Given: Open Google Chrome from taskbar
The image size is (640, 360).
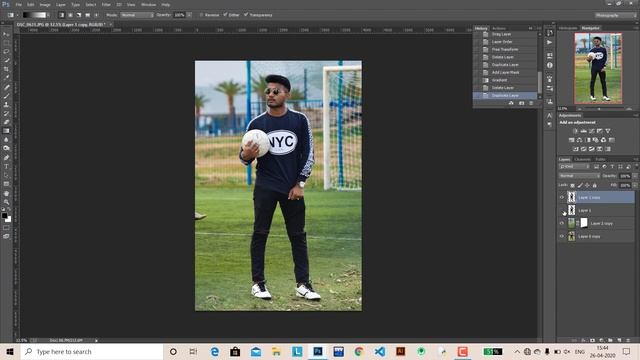Looking at the screenshot, I should (359, 352).
